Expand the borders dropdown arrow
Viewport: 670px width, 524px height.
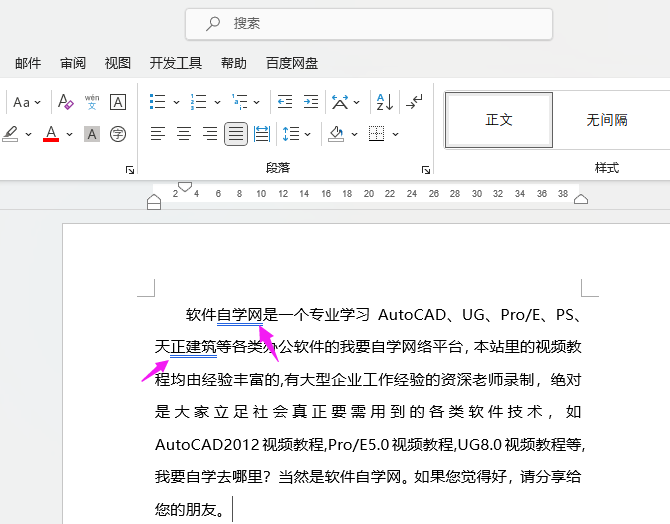click(x=396, y=134)
